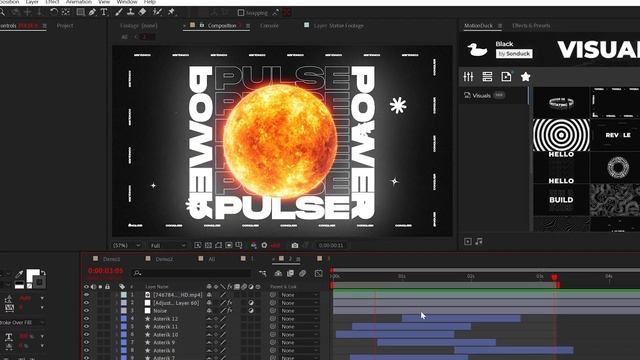Select the concentric circles preset thumbnail
640x360 pixels.
[x=561, y=135]
